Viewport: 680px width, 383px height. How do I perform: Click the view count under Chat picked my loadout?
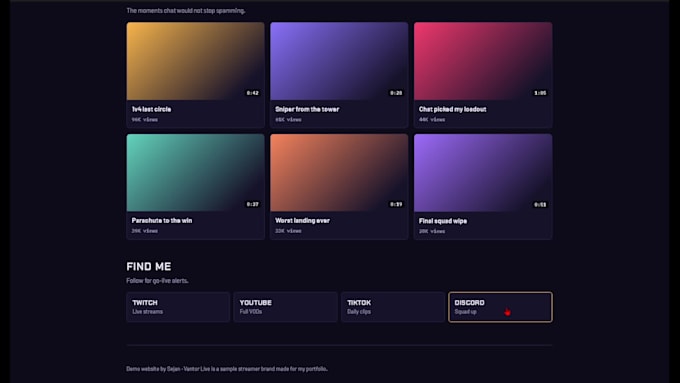click(x=432, y=119)
